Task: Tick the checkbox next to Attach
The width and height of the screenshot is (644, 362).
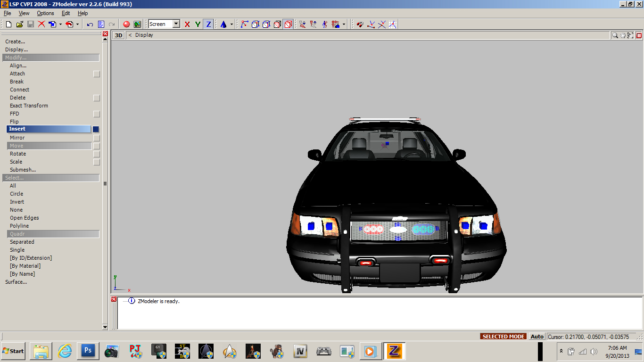Action: point(97,74)
